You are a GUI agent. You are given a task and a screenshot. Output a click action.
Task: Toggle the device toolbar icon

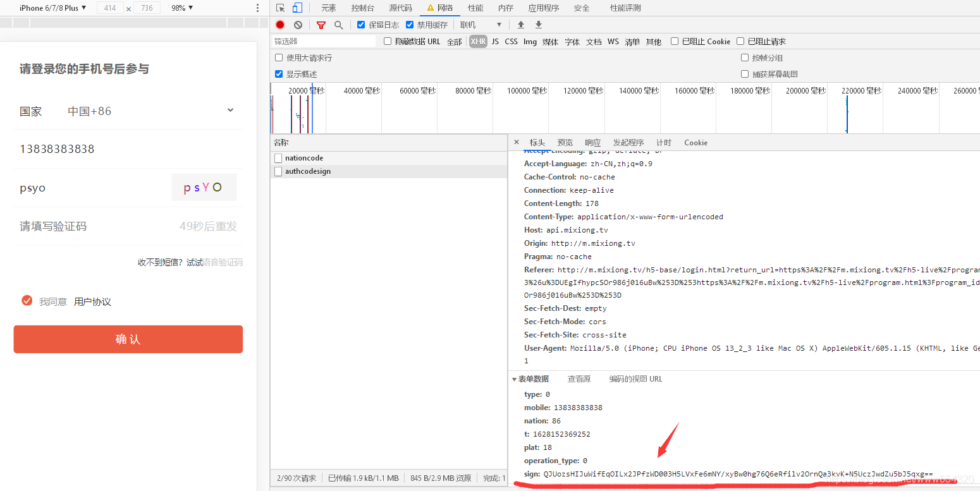(x=297, y=8)
